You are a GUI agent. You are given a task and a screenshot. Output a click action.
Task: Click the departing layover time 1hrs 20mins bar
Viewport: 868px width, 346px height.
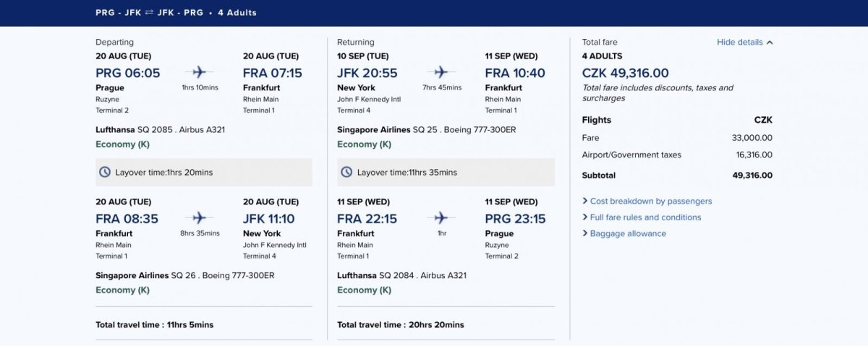204,173
